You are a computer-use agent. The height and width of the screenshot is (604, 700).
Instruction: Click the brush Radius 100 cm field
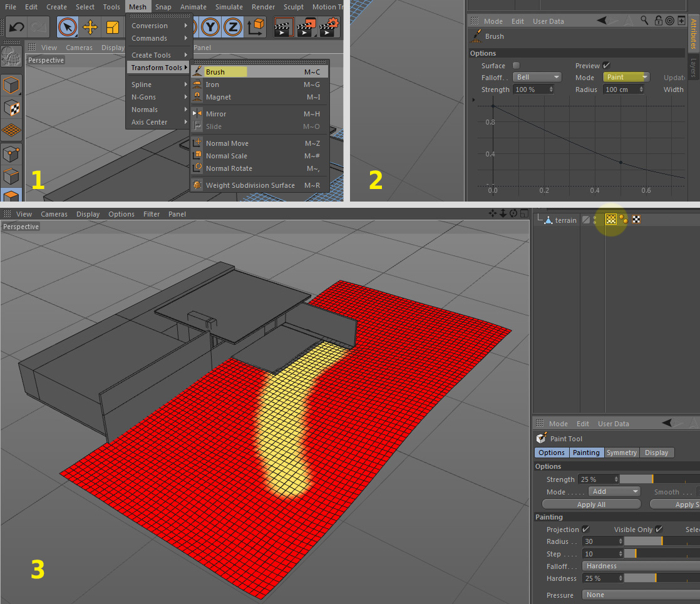click(624, 90)
